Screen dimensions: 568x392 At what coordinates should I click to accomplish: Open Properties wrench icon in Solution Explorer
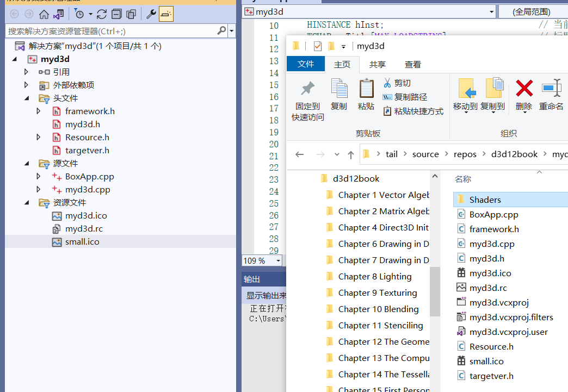tap(151, 14)
